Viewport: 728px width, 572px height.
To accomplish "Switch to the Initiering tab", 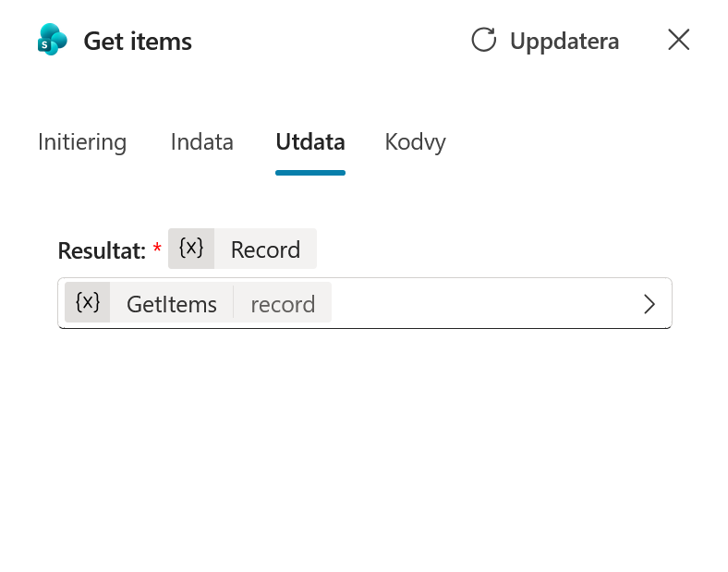I will [82, 142].
